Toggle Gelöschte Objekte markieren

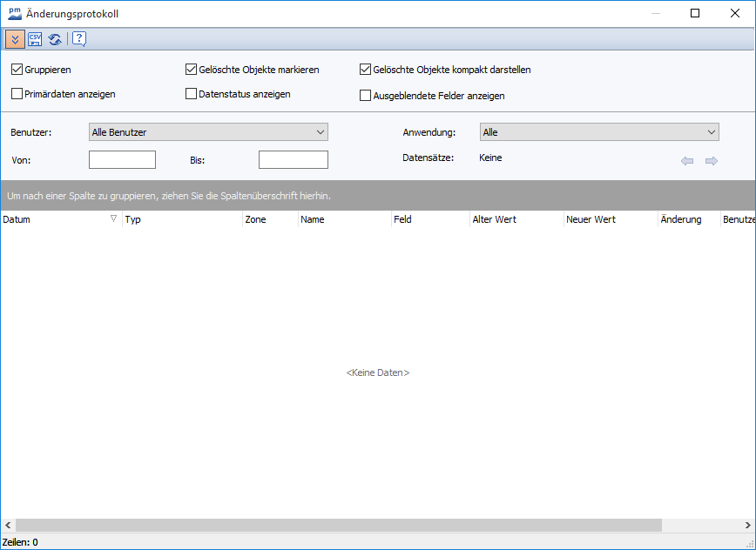pos(192,70)
